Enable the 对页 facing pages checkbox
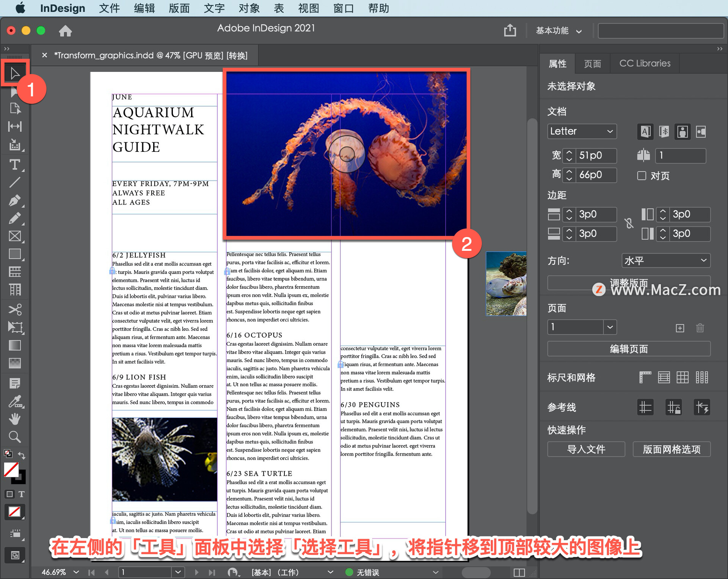This screenshot has width=728, height=579. (x=642, y=176)
